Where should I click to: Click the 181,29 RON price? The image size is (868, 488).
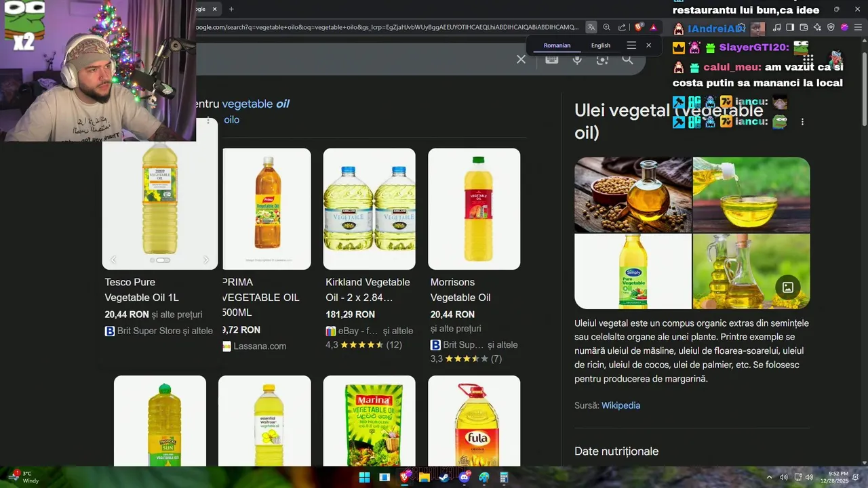[x=350, y=314]
